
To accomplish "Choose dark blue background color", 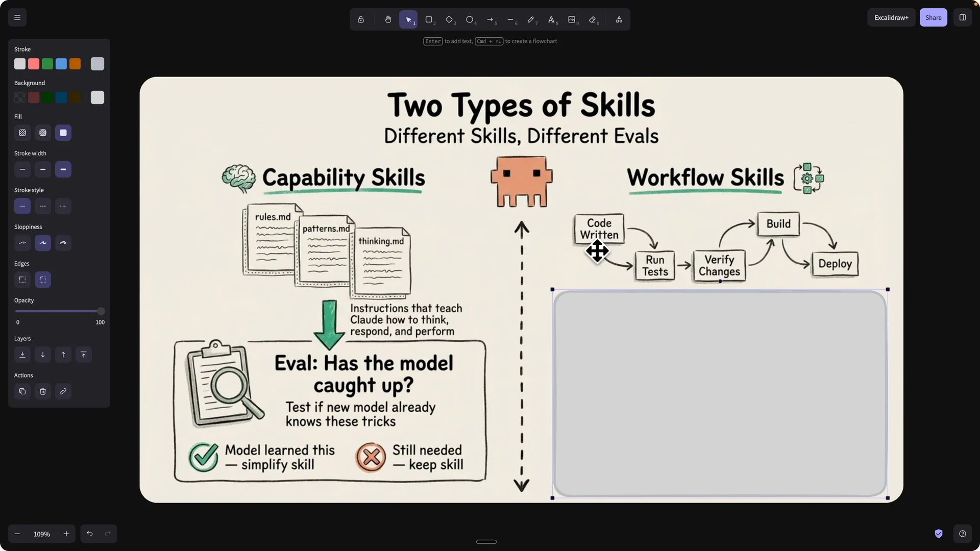I will [61, 97].
